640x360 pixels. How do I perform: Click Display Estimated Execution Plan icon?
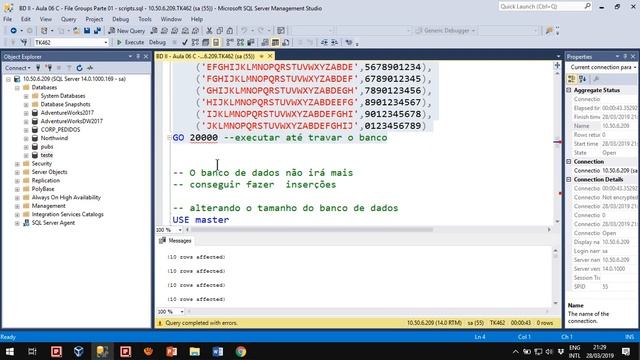point(195,42)
